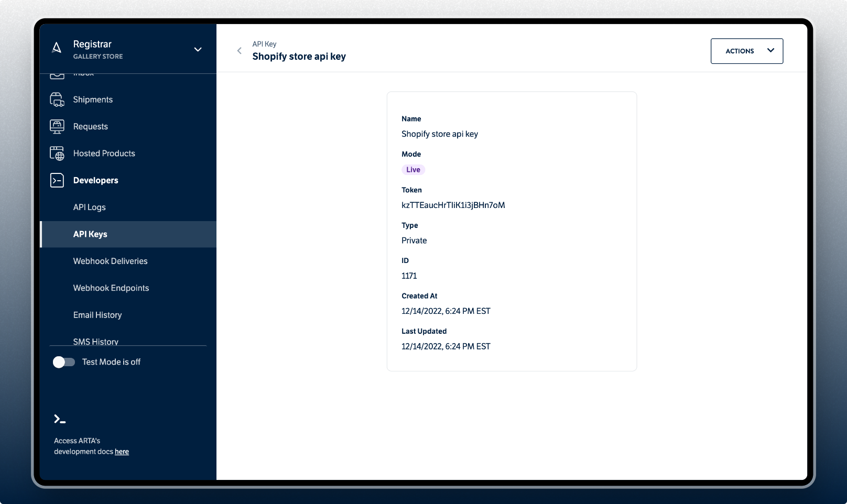Select the API Keys sidebar entry

[90, 234]
